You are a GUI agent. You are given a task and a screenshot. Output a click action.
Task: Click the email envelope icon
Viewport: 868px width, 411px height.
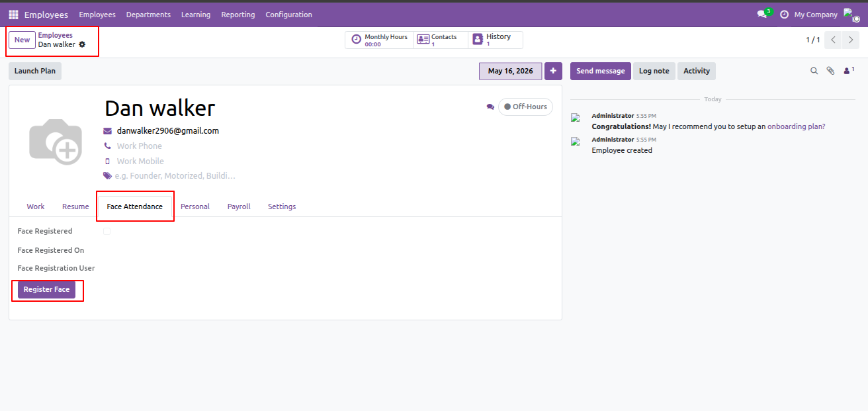pos(108,131)
